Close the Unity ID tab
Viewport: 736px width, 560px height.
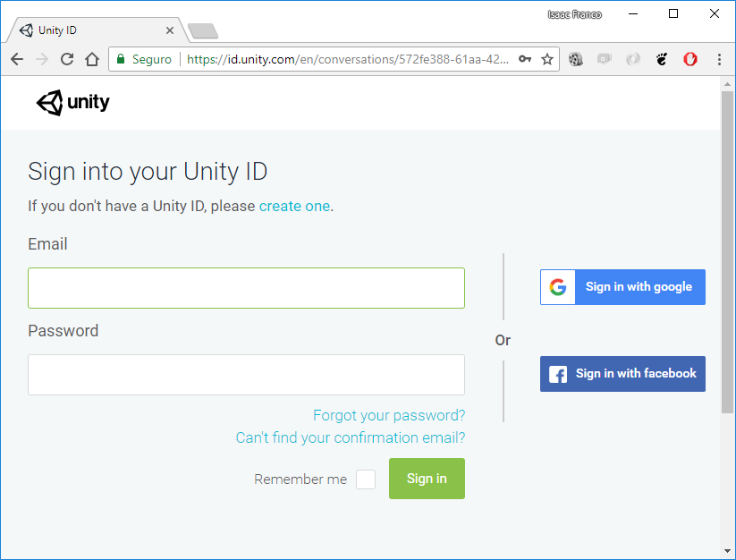[x=170, y=30]
